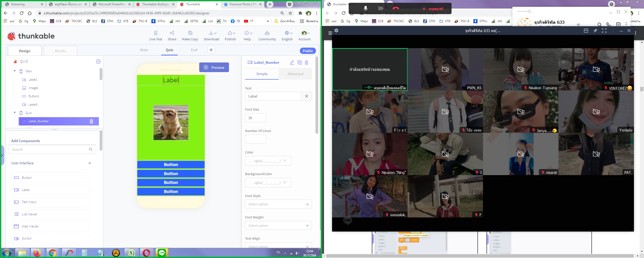This screenshot has height=258, width=644.
Task: Add a List Viewer component
Action: coord(50,214)
